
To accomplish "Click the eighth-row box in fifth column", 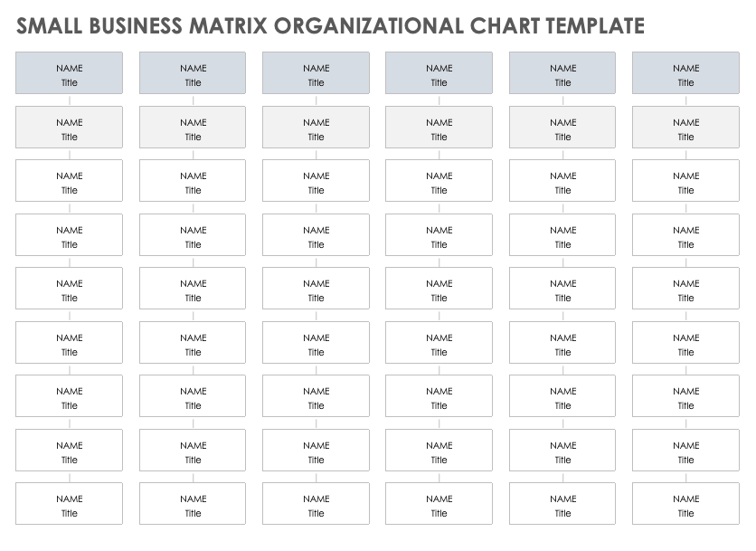I will tap(562, 451).
